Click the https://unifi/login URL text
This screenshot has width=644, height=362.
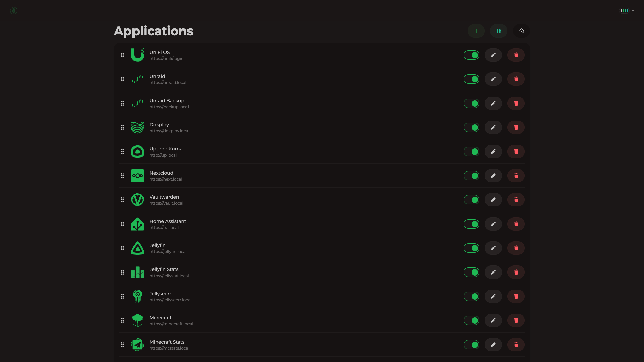(166, 59)
